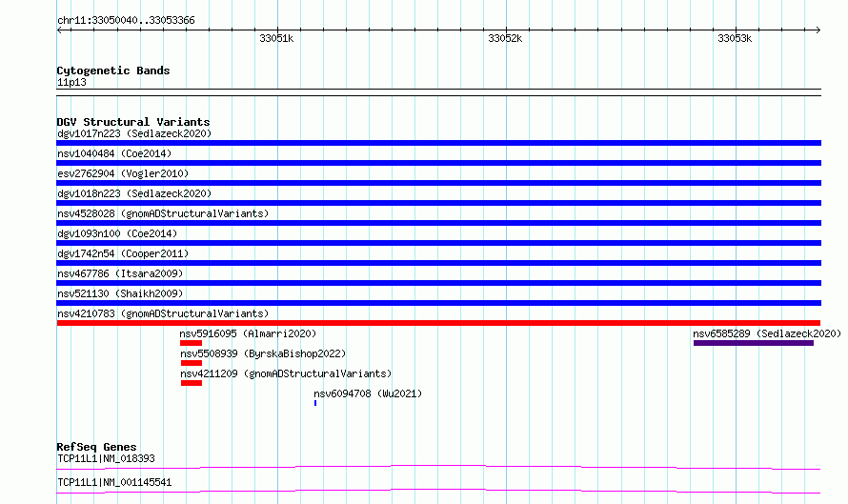The width and height of the screenshot is (848, 504).
Task: Click the ruler's right arrowhead
Action: click(x=818, y=30)
